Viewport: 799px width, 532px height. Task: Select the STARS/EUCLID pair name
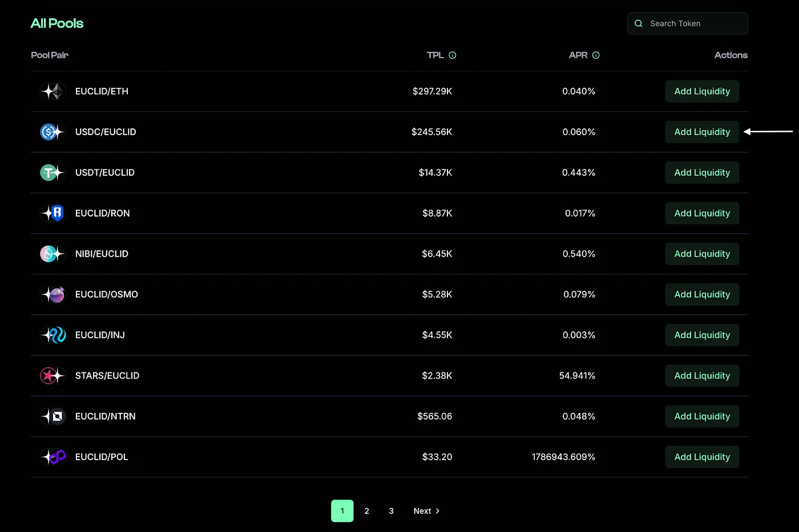[x=107, y=376]
